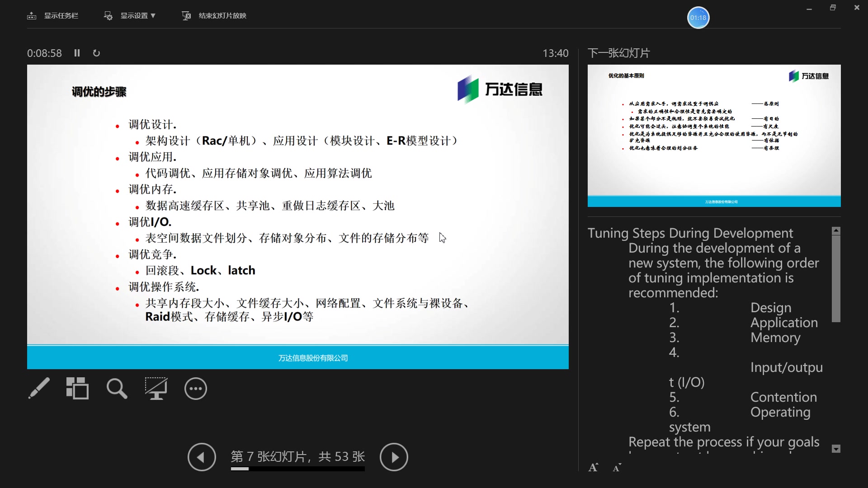Go to the previous slide arrow

[202, 457]
